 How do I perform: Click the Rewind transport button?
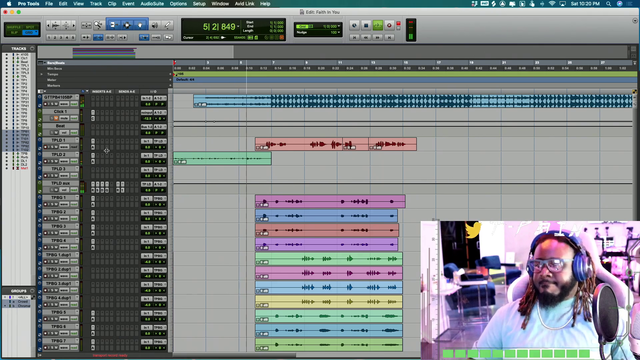[x=366, y=37]
